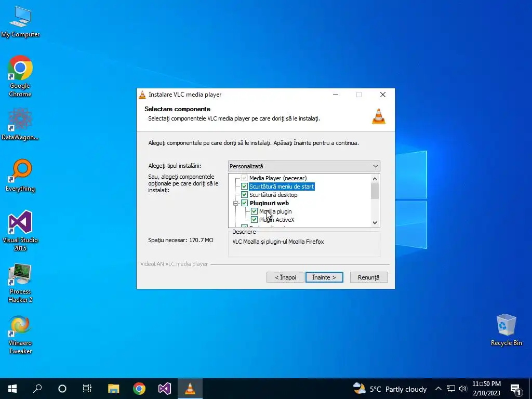Open File Explorer from the taskbar
The image size is (532, 399).
[114, 389]
